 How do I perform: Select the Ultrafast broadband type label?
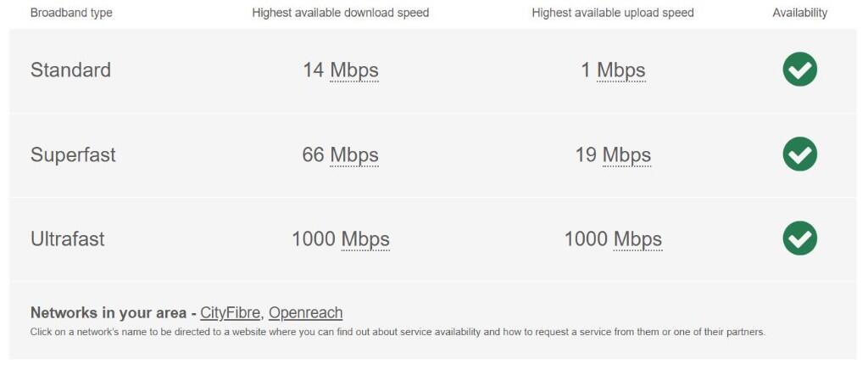pos(68,239)
